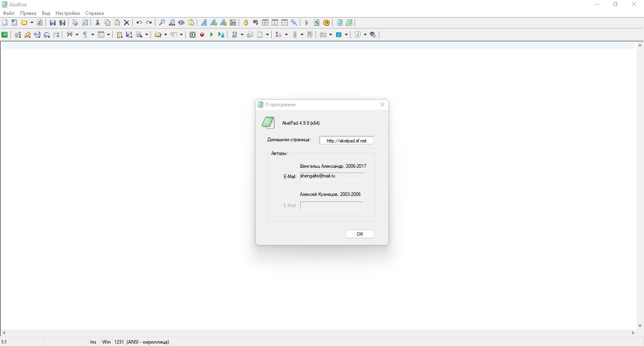644x346 pixels.
Task: Open the dropdown beside the scroll script icon
Action: pos(242,35)
